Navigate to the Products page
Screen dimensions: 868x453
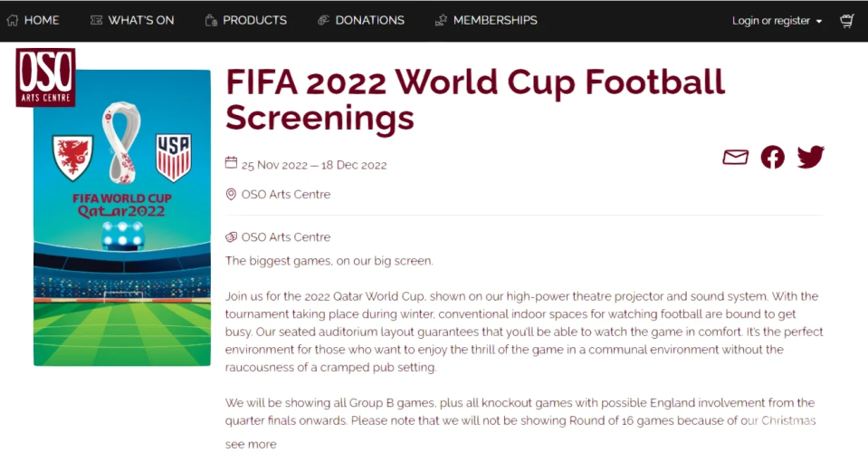click(254, 20)
